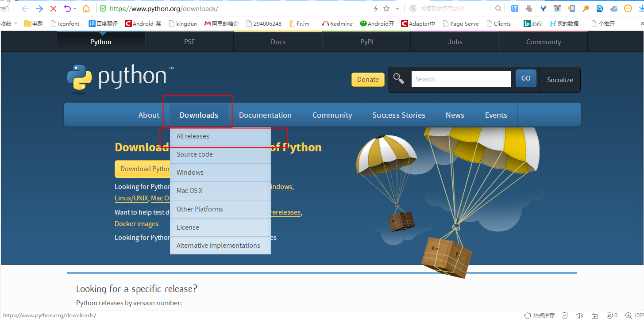
Task: Choose Other Platforms from Downloads menu
Action: [220, 209]
